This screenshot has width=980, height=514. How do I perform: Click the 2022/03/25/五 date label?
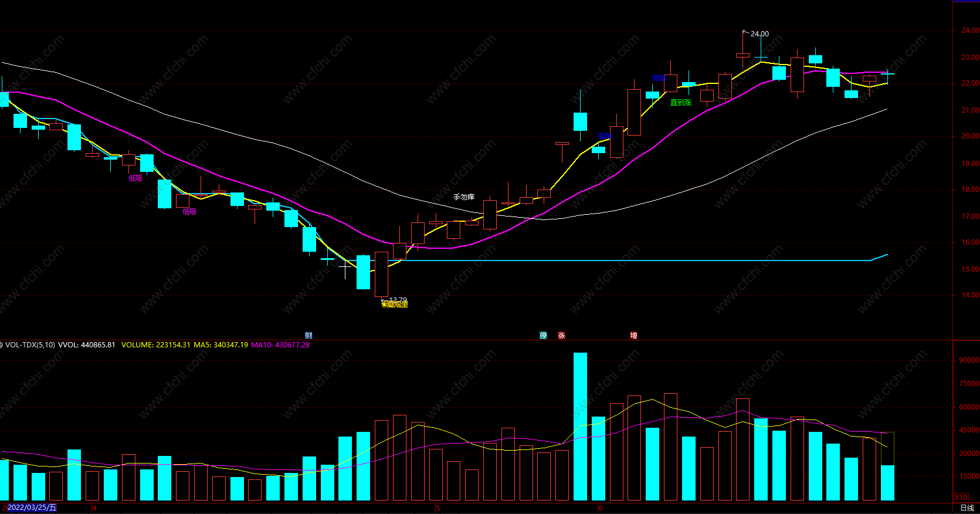[32, 508]
